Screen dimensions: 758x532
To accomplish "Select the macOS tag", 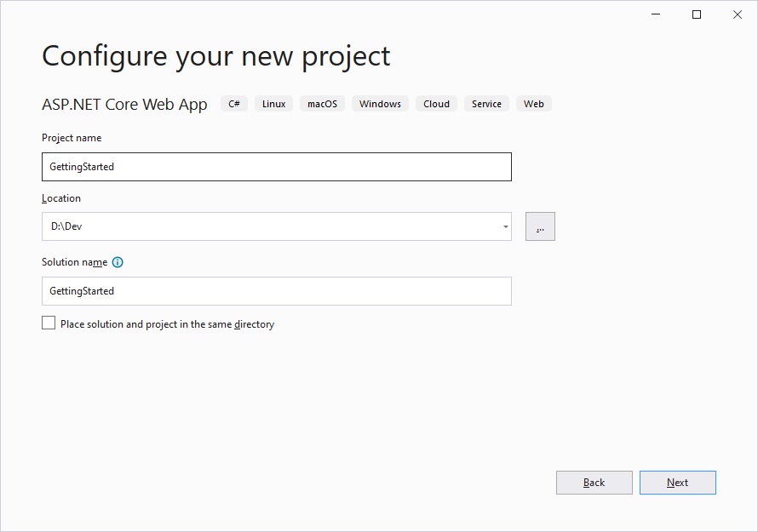I will pos(322,103).
